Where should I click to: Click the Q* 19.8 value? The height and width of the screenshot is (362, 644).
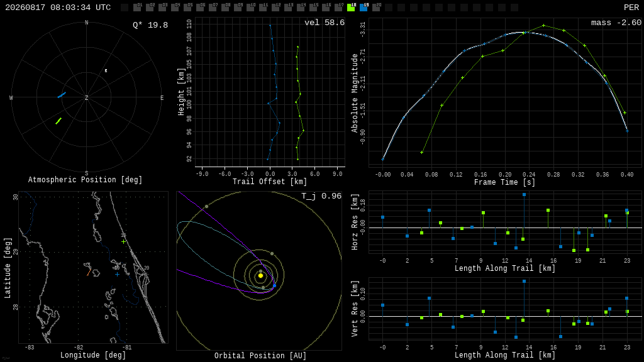tap(150, 25)
